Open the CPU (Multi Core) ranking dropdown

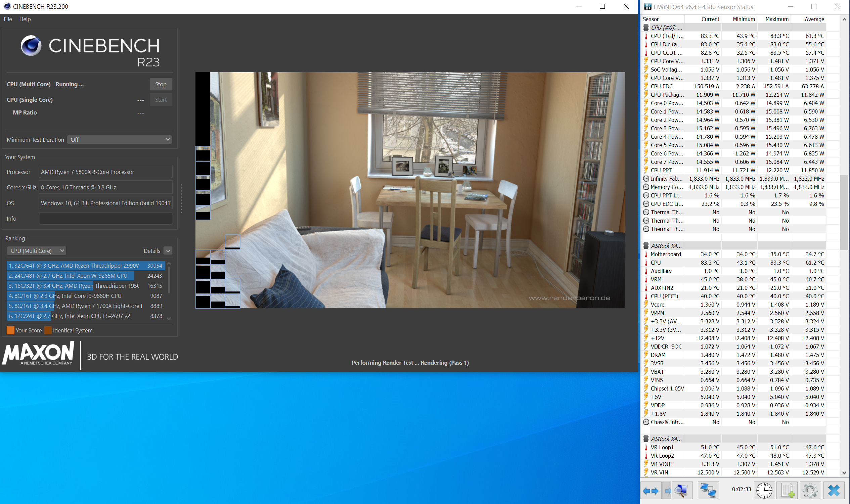pos(36,250)
